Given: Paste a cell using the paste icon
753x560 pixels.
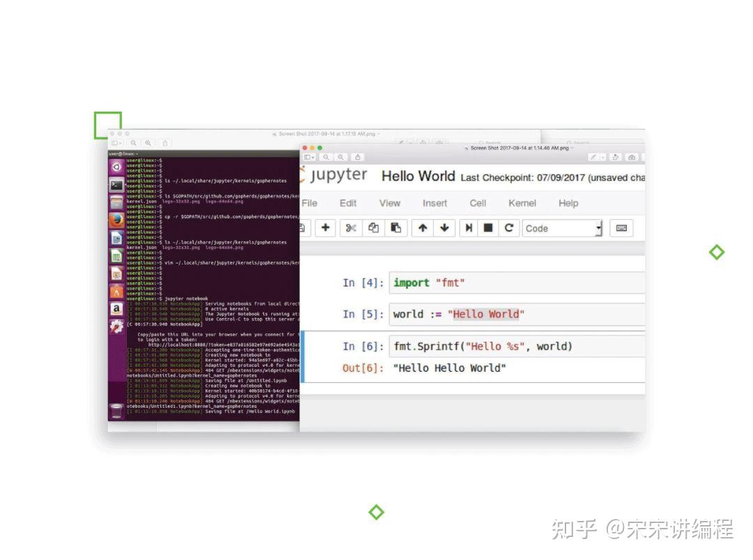Looking at the screenshot, I should pyautogui.click(x=397, y=228).
